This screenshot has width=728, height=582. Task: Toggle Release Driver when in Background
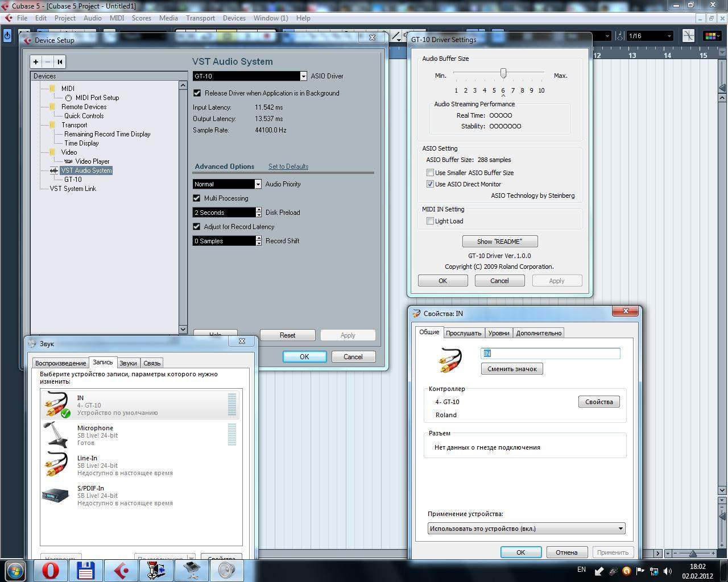(197, 93)
